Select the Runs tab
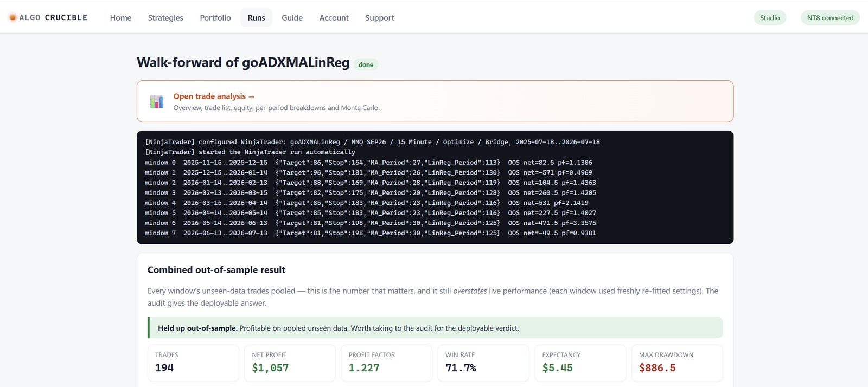Screen dimensions: 868x387 (x=256, y=18)
